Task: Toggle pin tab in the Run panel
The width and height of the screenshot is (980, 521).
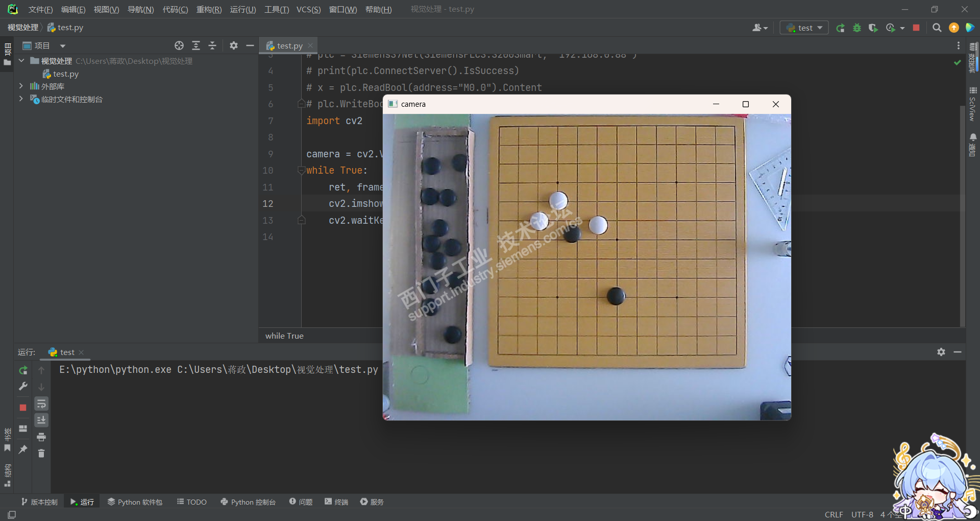Action: (23, 449)
